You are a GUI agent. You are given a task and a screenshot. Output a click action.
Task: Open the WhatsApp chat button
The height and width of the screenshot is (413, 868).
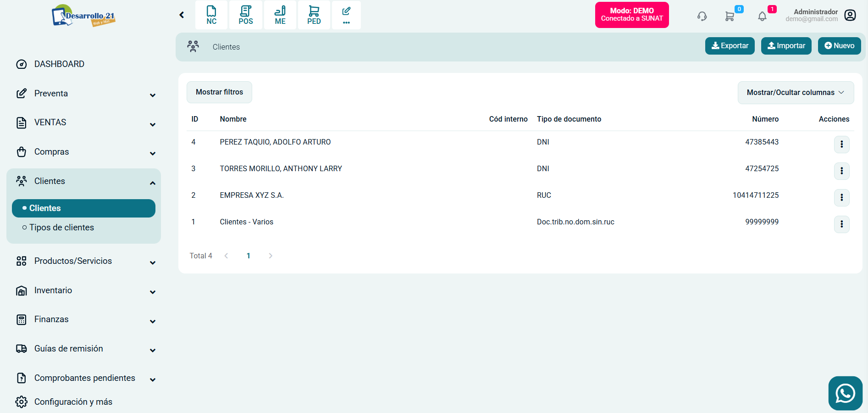tap(845, 393)
